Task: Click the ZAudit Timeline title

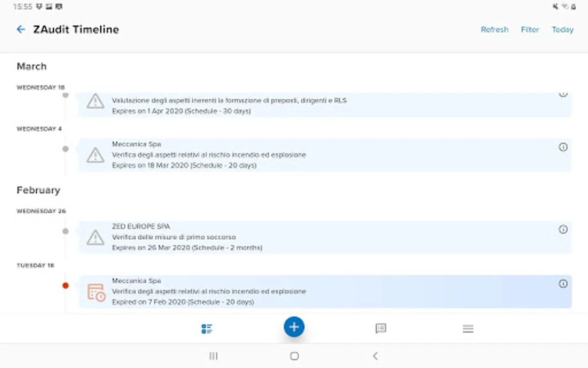Action: pos(76,29)
